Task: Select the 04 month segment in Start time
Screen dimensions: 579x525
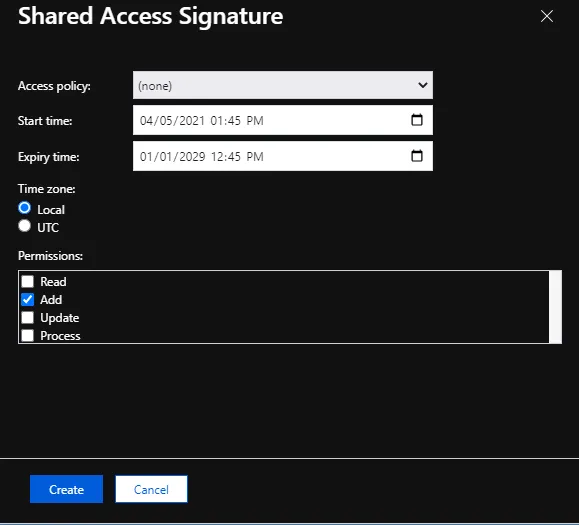Action: coord(146,121)
